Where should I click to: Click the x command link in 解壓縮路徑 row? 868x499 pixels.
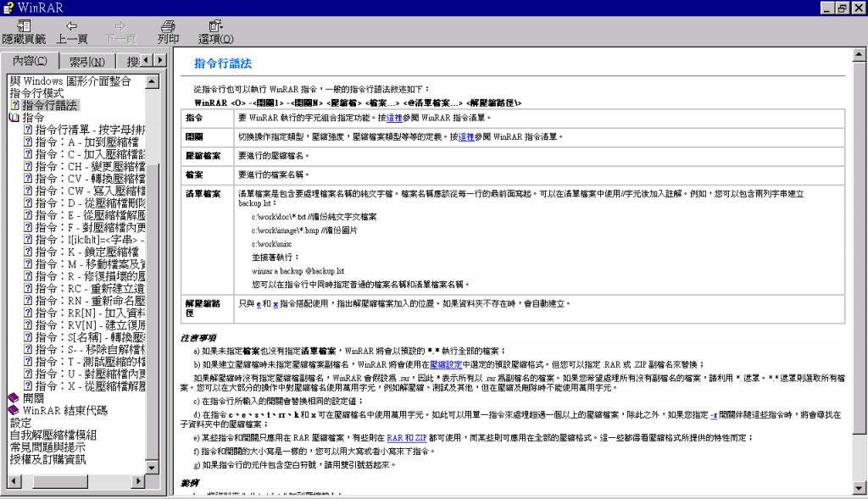point(275,303)
